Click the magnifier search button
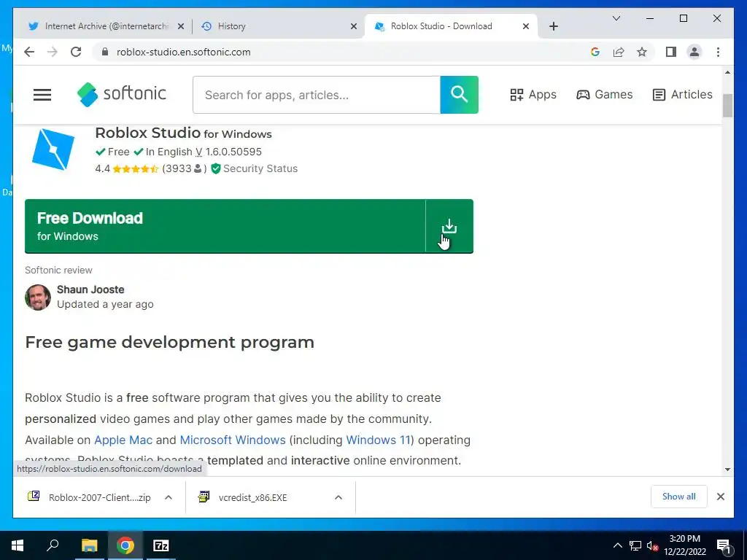747x560 pixels. click(460, 94)
